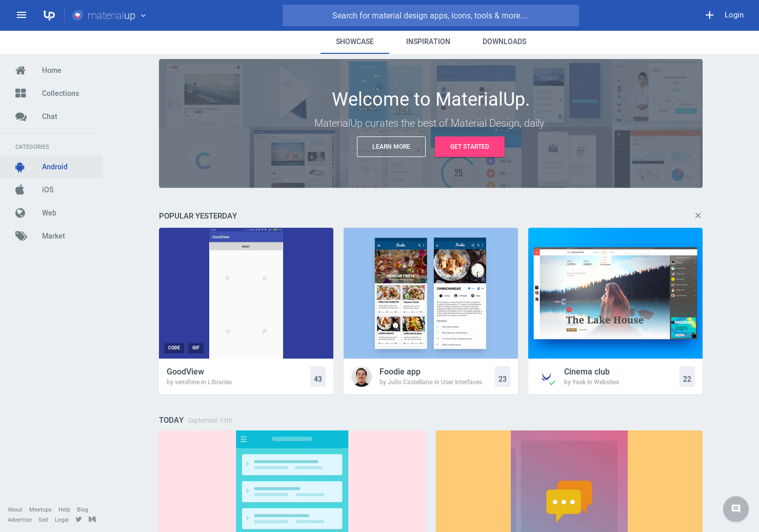Click the CODE badge on GoodView
Image resolution: width=759 pixels, height=532 pixels.
174,348
